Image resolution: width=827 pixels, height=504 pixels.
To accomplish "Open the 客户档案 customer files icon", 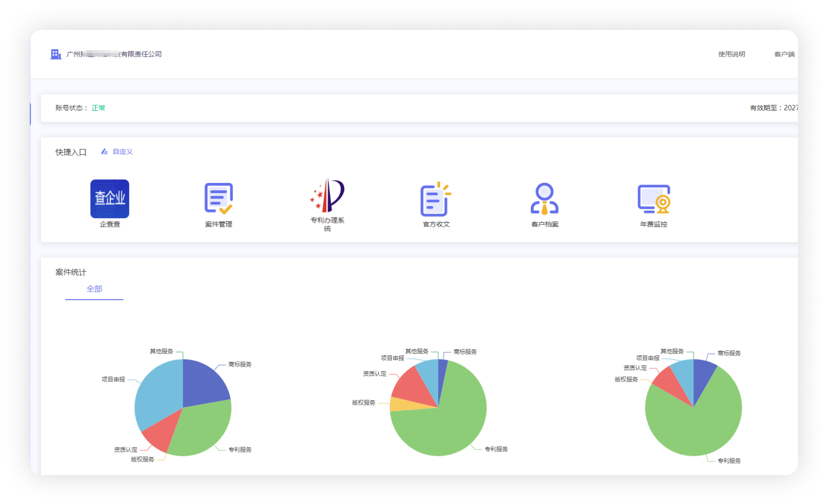I will 545,199.
